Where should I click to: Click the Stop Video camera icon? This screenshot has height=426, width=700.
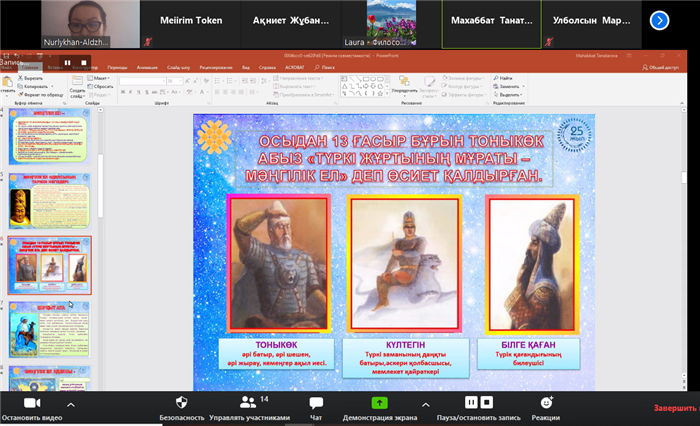[x=30, y=401]
